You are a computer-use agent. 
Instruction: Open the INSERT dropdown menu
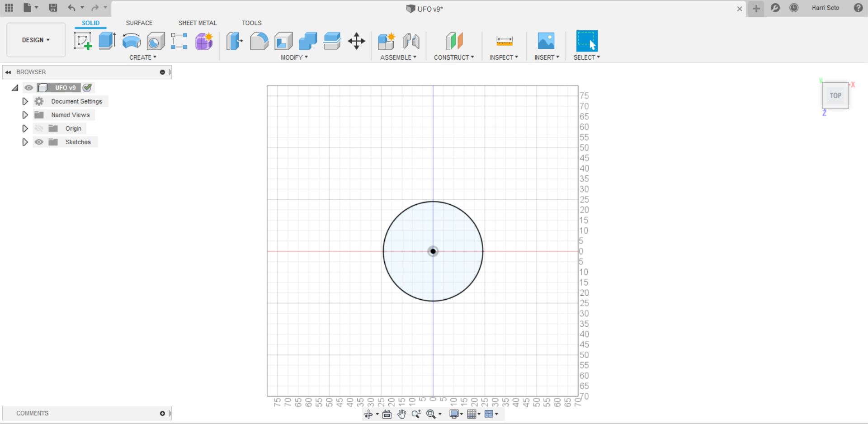point(547,57)
